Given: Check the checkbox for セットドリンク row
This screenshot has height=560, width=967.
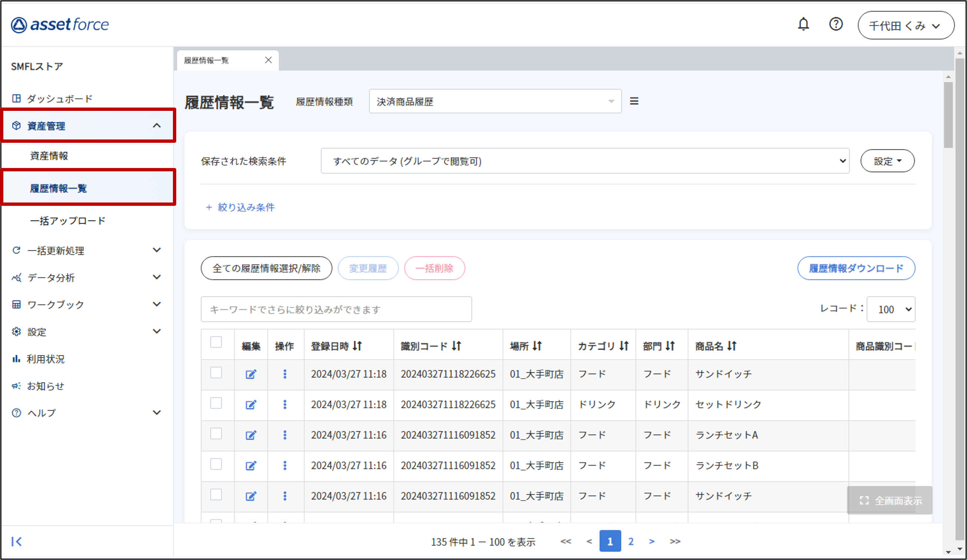Looking at the screenshot, I should [x=216, y=403].
